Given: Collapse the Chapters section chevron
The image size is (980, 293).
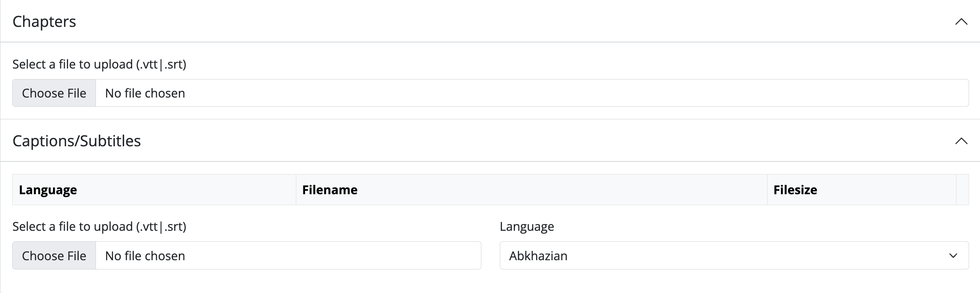Looking at the screenshot, I should (x=961, y=22).
